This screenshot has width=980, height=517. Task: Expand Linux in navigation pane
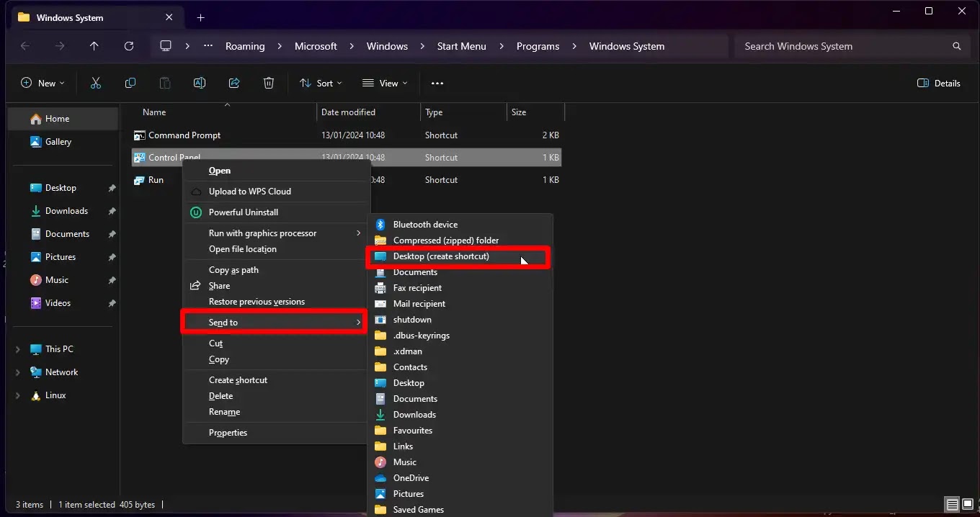pyautogui.click(x=18, y=395)
